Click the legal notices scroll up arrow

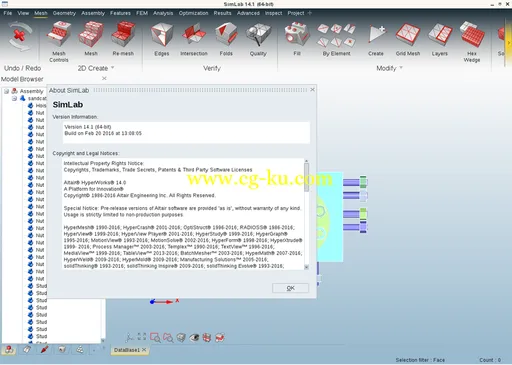tap(306, 161)
